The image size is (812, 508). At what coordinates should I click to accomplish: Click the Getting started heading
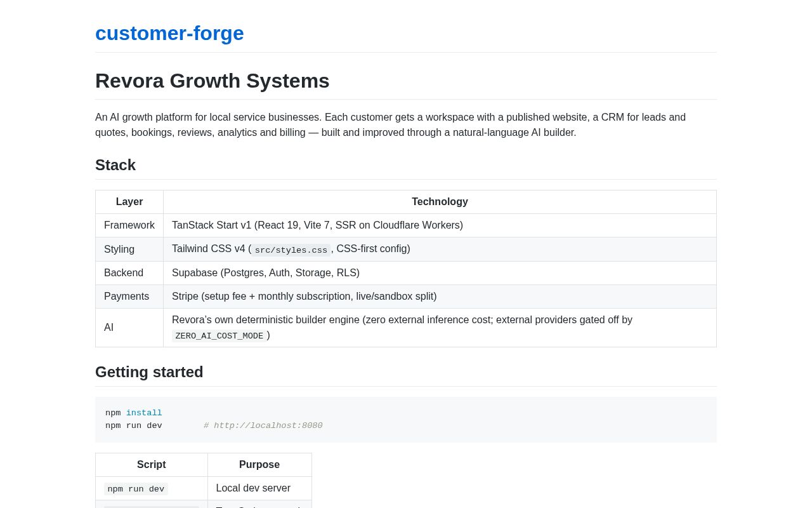coord(149,372)
